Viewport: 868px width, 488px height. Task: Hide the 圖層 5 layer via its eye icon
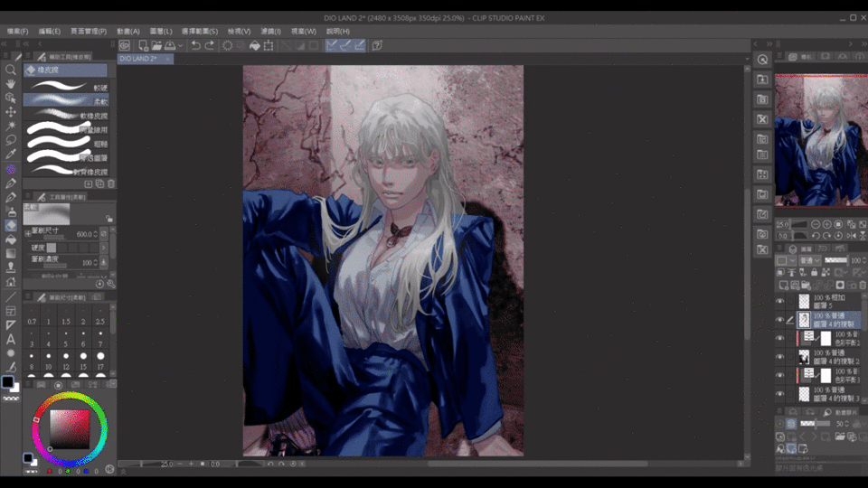[x=780, y=302]
